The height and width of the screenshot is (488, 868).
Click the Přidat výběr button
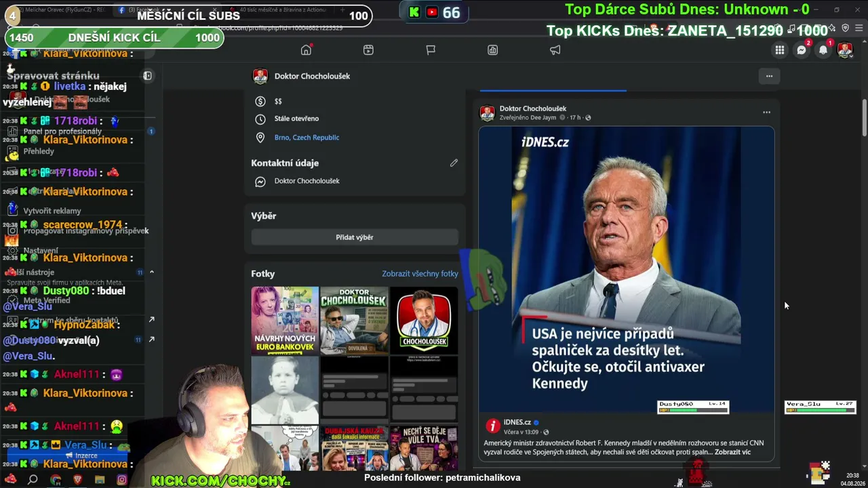tap(355, 237)
